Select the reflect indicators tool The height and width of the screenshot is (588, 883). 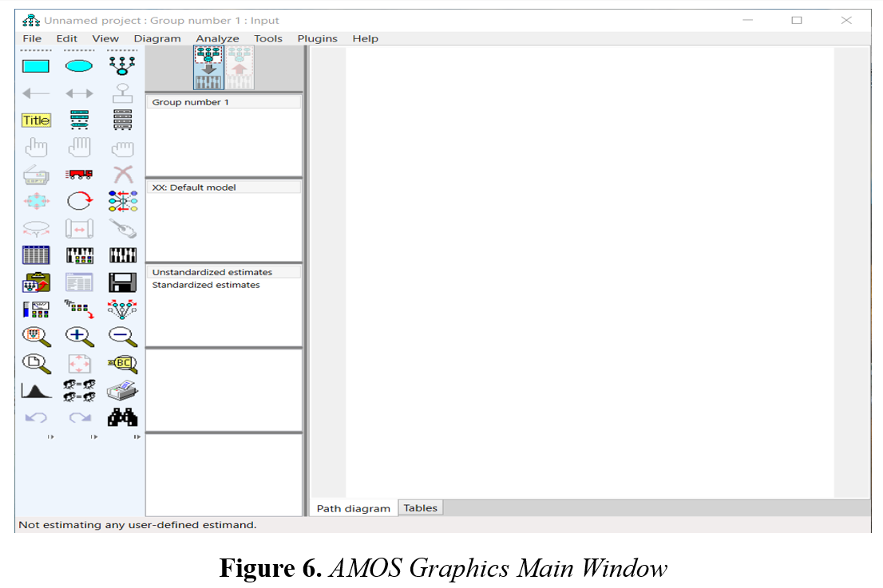click(x=122, y=201)
